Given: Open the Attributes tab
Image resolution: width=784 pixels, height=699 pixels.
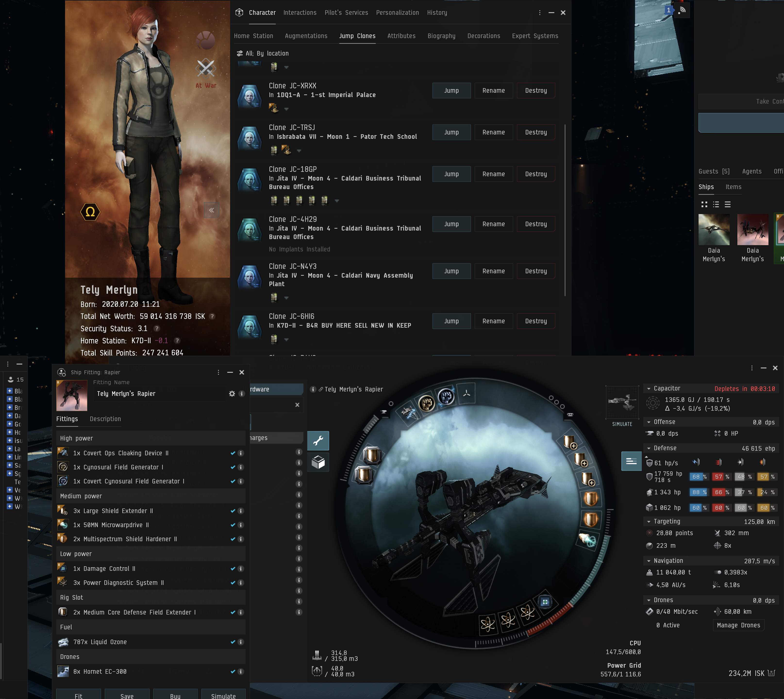Looking at the screenshot, I should tap(401, 36).
